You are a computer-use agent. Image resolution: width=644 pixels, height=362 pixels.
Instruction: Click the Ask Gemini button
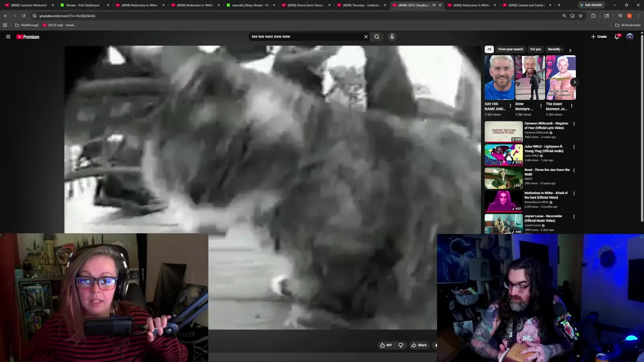[591, 5]
